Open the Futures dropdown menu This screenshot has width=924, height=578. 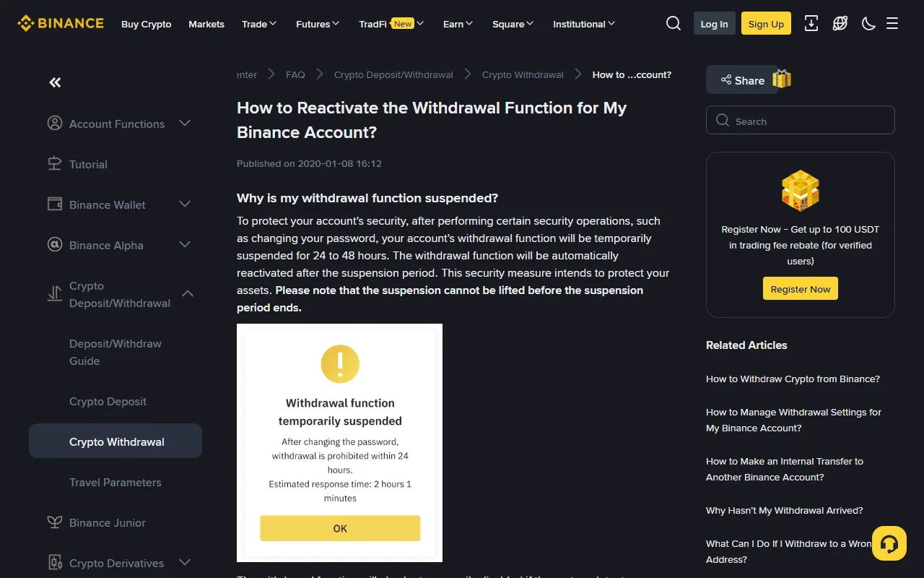tap(318, 24)
